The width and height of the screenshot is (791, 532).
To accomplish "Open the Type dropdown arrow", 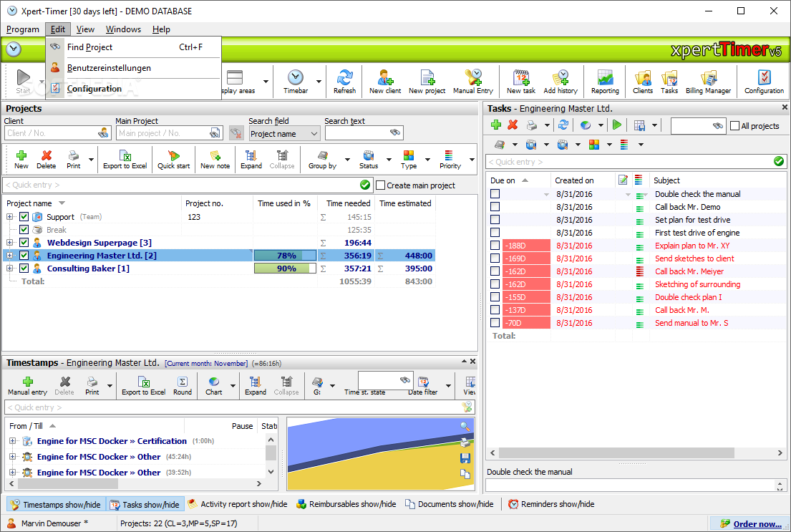I will click(x=428, y=160).
